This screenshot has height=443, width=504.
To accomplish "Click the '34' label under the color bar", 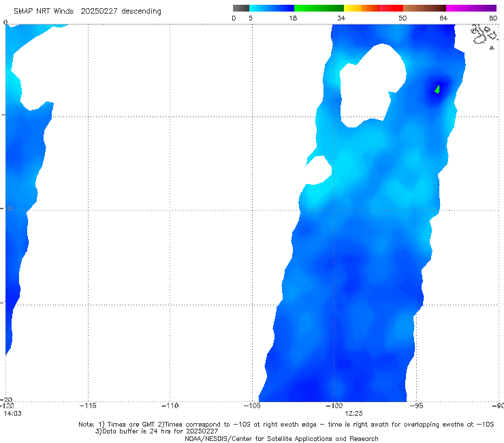I will [x=341, y=18].
